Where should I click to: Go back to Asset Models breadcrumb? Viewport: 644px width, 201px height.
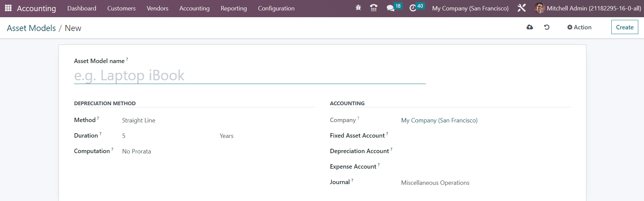click(x=31, y=28)
